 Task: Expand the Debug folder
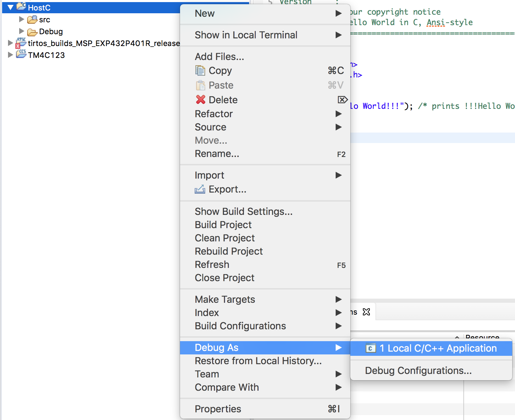(x=22, y=31)
